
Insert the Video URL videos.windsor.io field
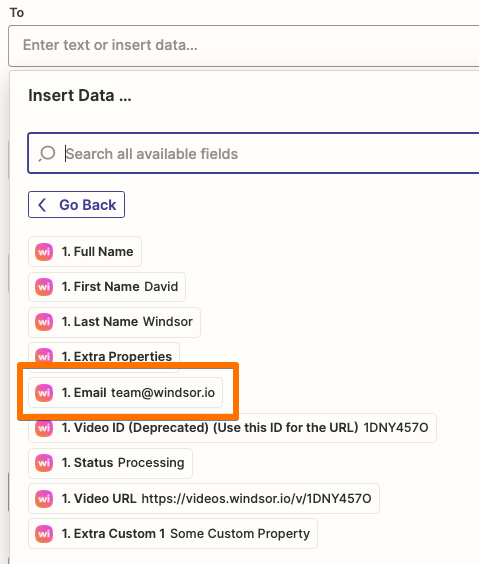204,499
